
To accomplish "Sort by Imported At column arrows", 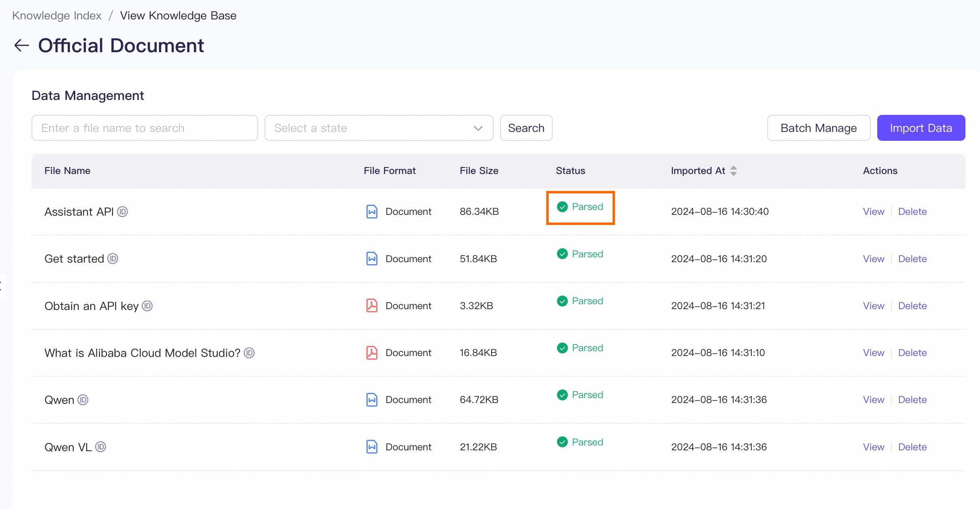I will coord(734,171).
